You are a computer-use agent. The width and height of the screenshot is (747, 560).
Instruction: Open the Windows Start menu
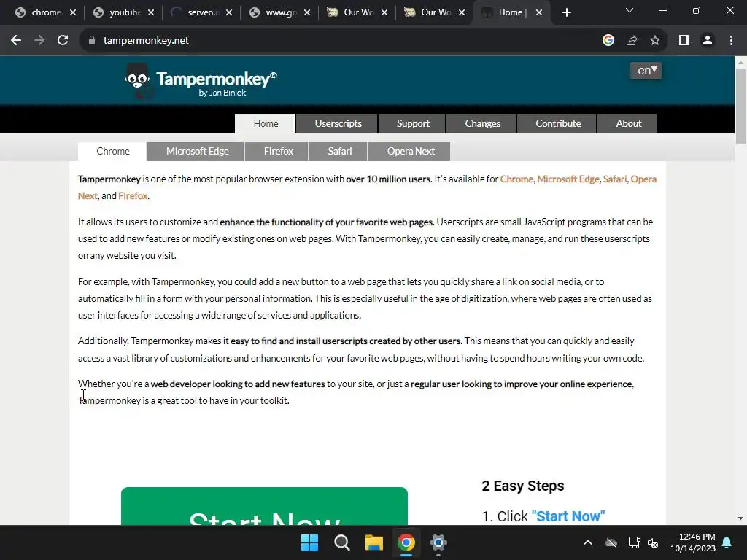pyautogui.click(x=309, y=542)
